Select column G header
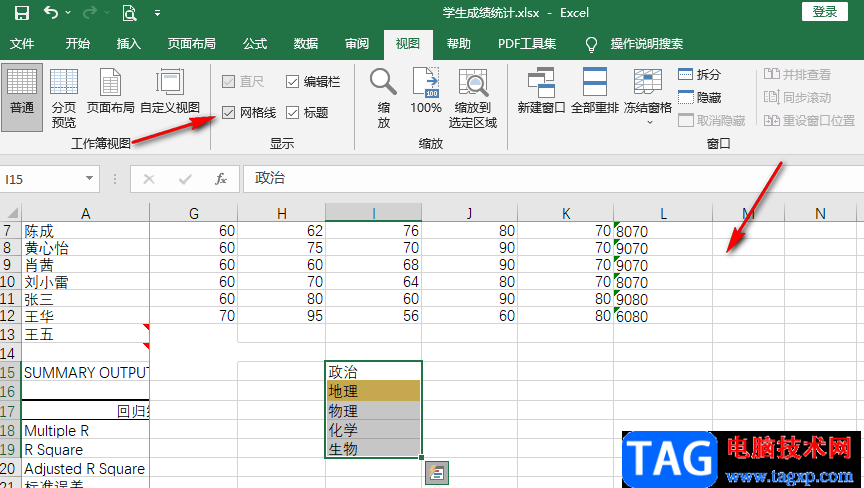864x488 pixels. tap(193, 213)
